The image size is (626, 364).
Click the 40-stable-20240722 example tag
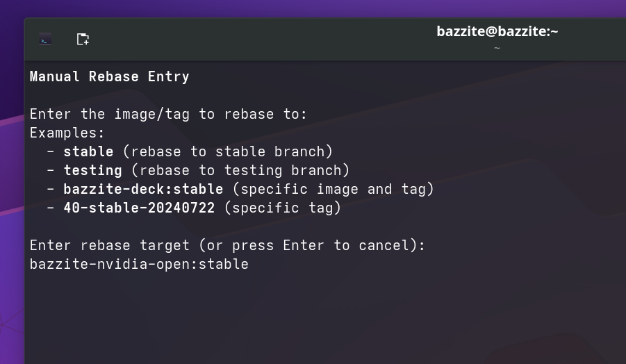point(139,208)
